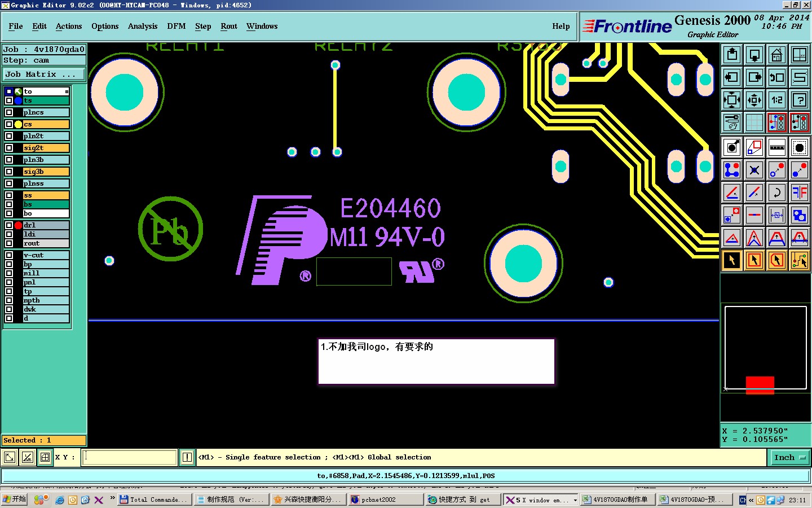Image resolution: width=812 pixels, height=508 pixels.
Task: Open the Inch units dropdown
Action: [789, 458]
